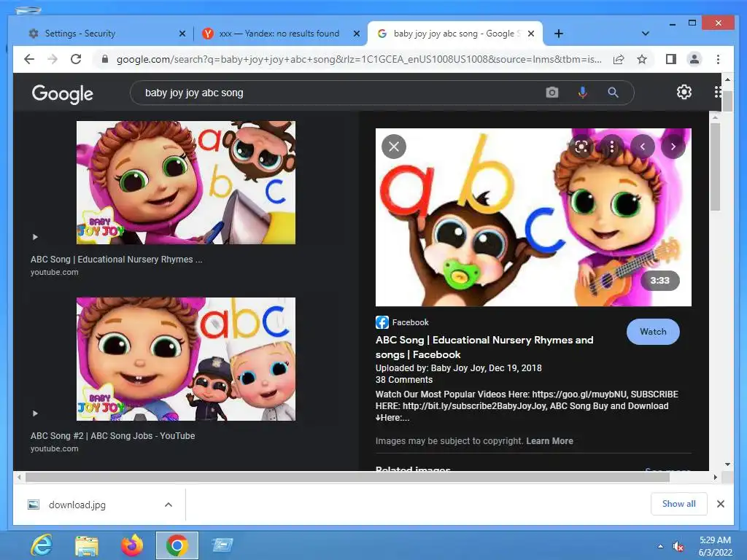Image resolution: width=747 pixels, height=560 pixels.
Task: Launch Firefox from taskbar
Action: 132,545
